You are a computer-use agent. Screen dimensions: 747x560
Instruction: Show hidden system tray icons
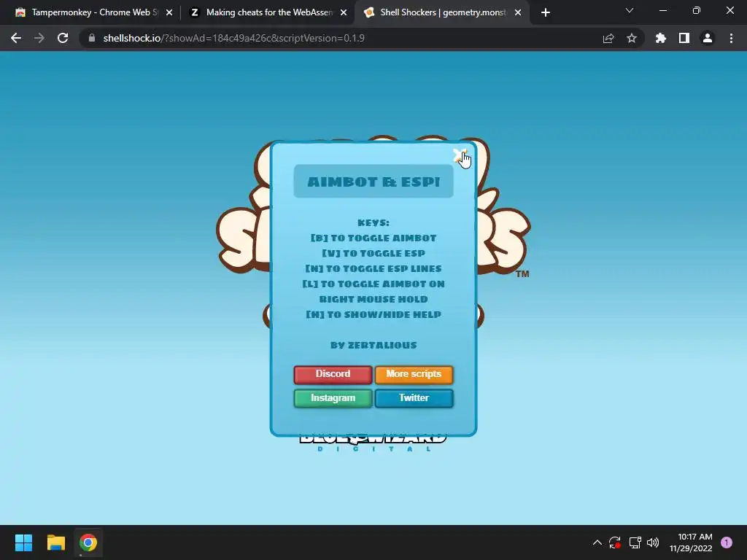click(x=597, y=542)
